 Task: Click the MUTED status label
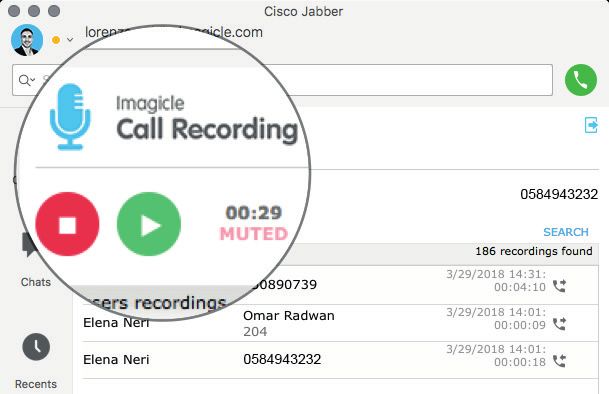(x=254, y=234)
